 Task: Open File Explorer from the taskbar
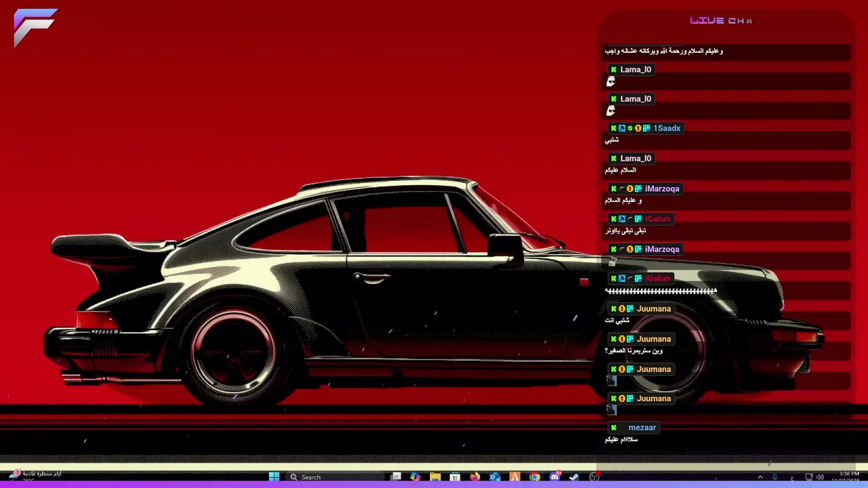click(435, 477)
